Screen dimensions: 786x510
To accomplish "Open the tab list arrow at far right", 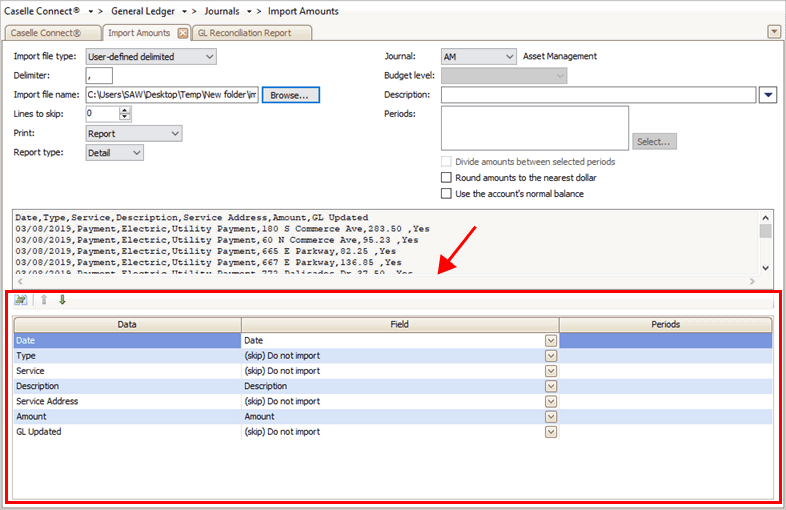I will [x=773, y=32].
